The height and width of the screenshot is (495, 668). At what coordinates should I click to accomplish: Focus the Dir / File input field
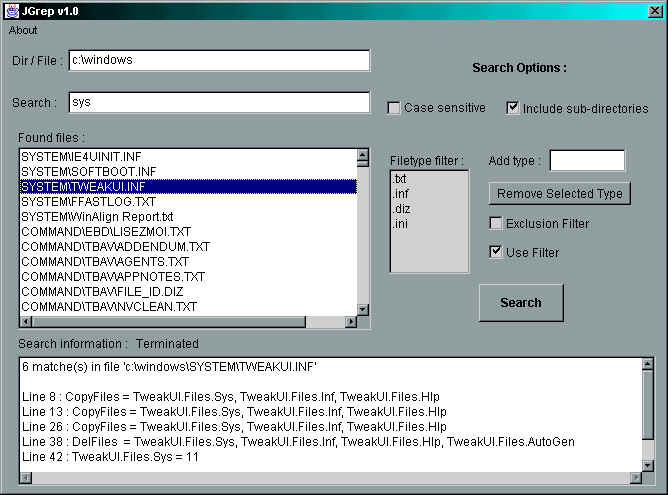click(219, 60)
